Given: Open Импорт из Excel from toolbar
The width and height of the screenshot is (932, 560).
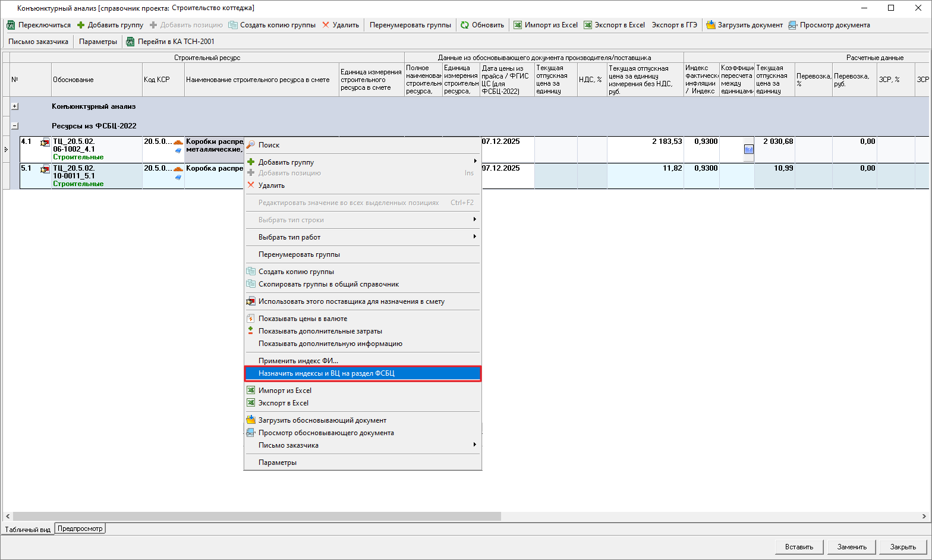Looking at the screenshot, I should click(545, 25).
